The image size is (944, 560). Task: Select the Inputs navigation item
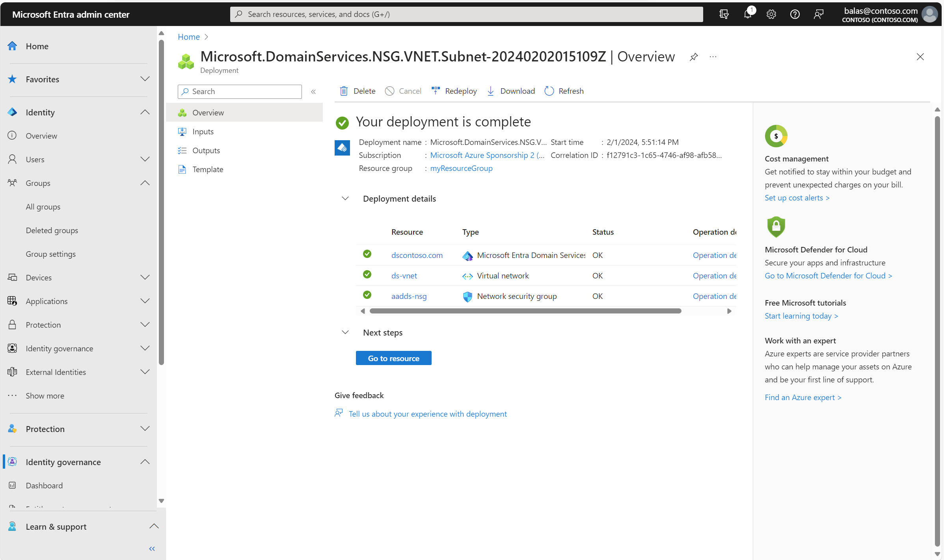coord(202,131)
